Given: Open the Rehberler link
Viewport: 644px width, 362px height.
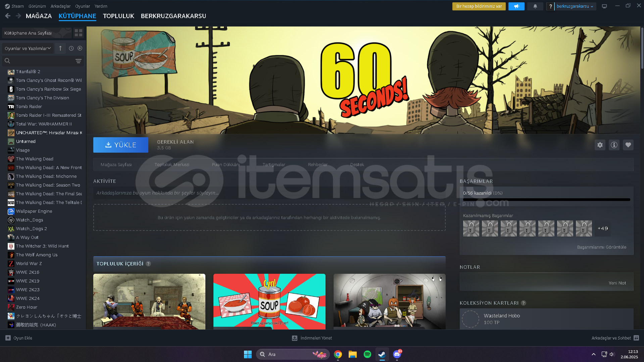Looking at the screenshot, I should [318, 164].
